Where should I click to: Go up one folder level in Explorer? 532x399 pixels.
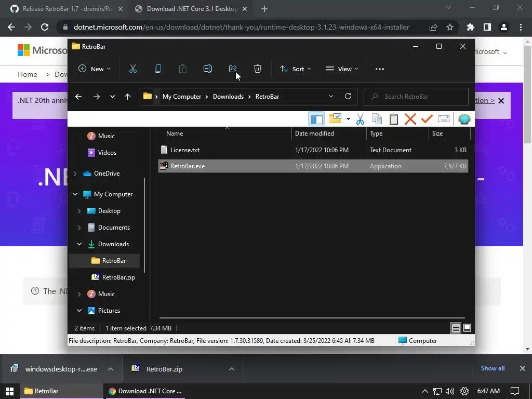point(128,97)
